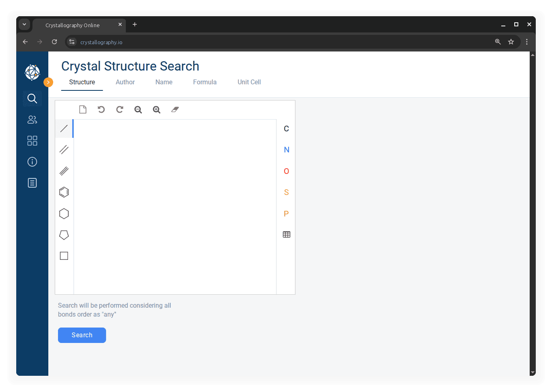The image size is (552, 392).
Task: Open the periodic table element picker
Action: point(287,235)
